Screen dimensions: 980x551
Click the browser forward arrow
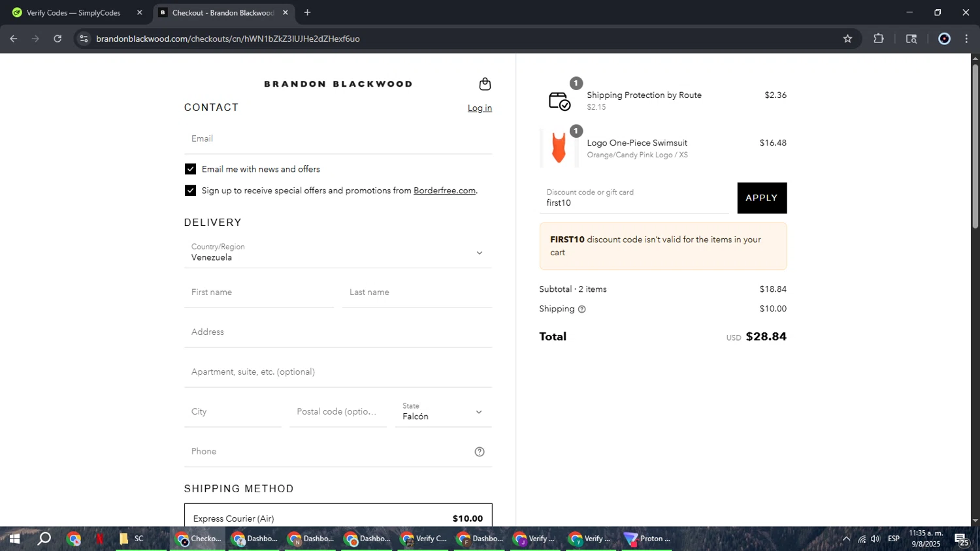point(35,39)
